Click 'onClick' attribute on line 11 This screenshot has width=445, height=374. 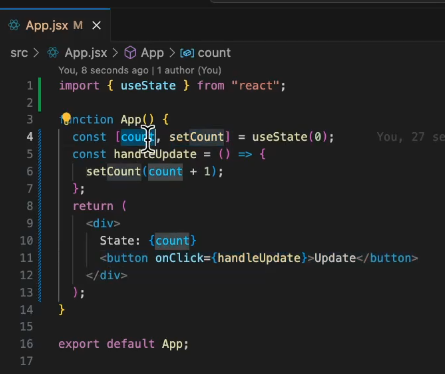pyautogui.click(x=179, y=258)
